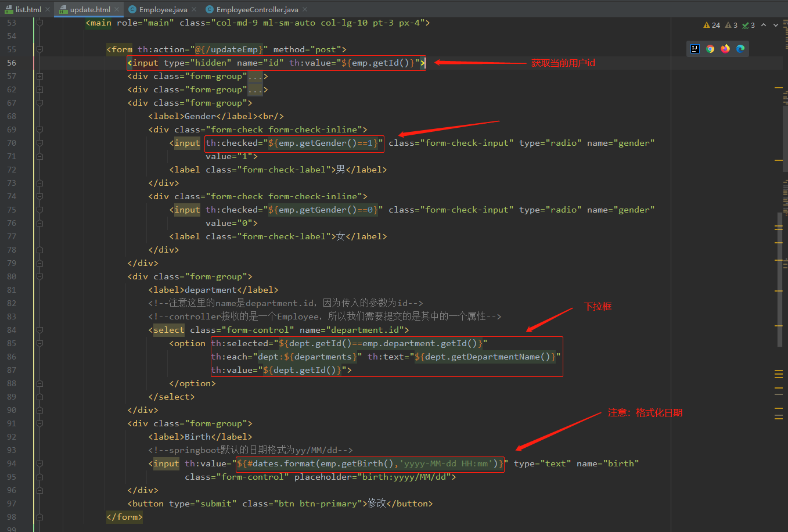The width and height of the screenshot is (788, 532).
Task: Click the 男 label text on line 72
Action: pyautogui.click(x=341, y=170)
